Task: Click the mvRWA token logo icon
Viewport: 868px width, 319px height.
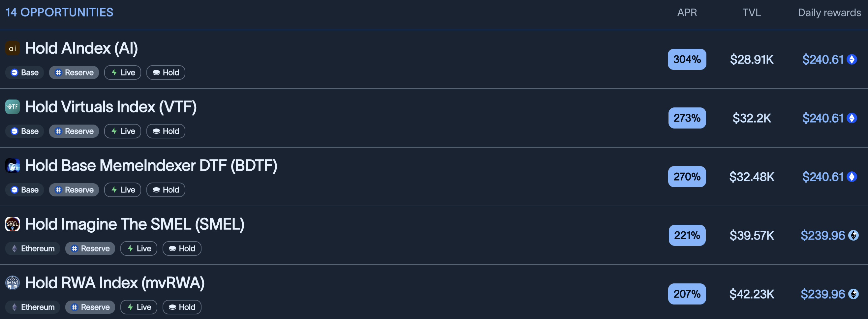Action: pos(13,283)
